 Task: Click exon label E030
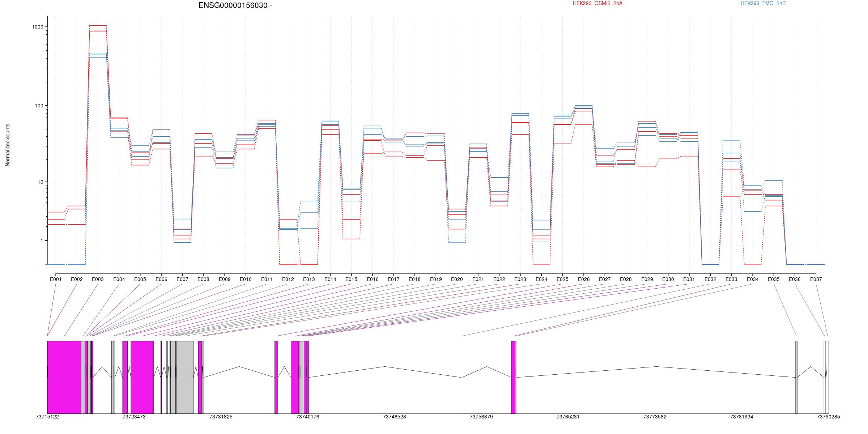(668, 279)
